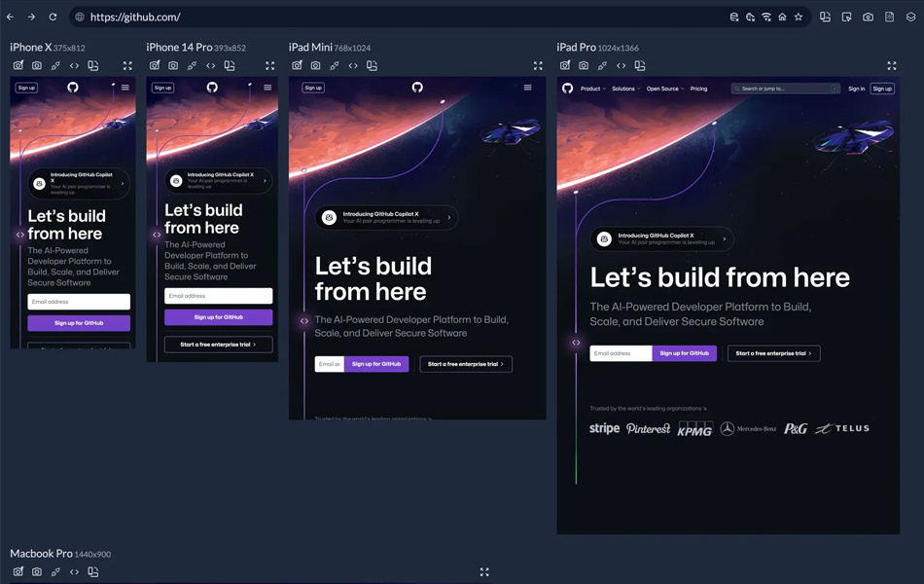Expand iPad Mini to individual layout
This screenshot has width=924, height=584.
pos(538,65)
